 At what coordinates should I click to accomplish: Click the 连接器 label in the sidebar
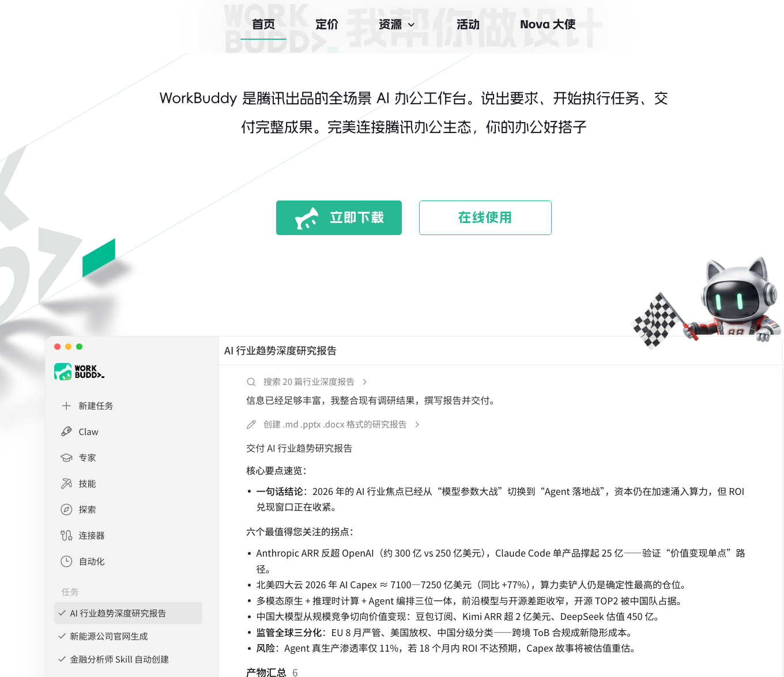point(92,535)
